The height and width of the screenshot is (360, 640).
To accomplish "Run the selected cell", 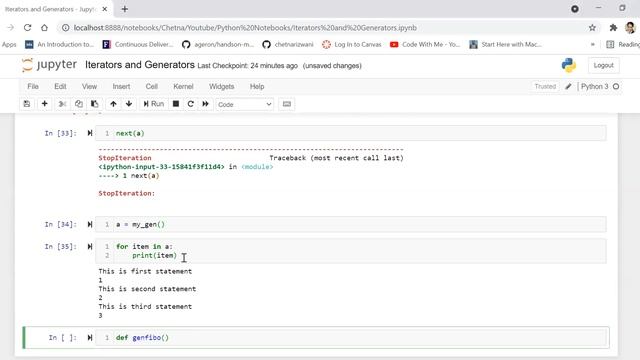I will pos(153,104).
